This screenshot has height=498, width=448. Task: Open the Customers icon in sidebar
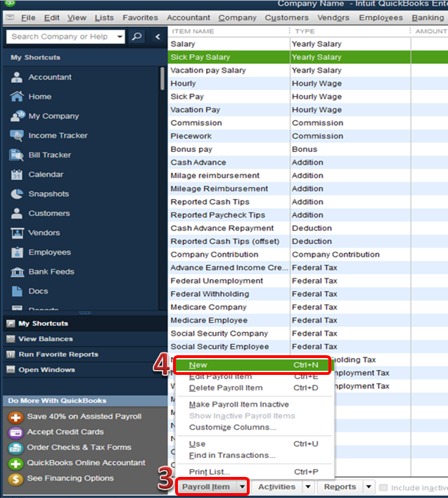(x=17, y=213)
